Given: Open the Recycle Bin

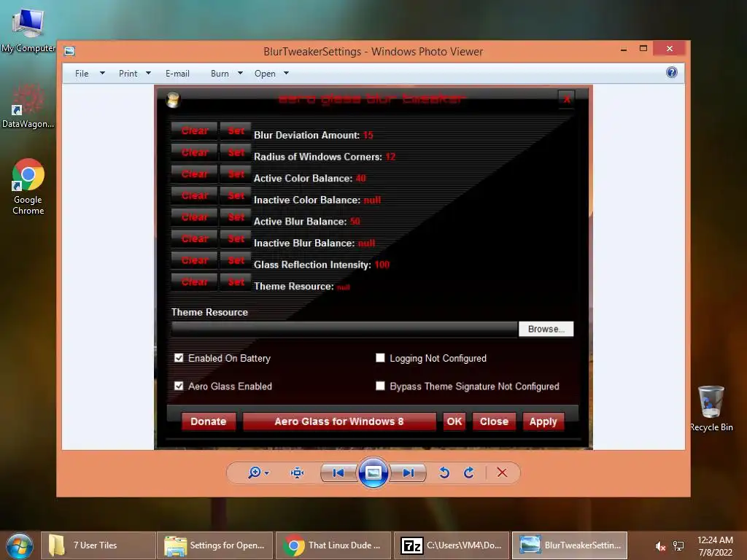Looking at the screenshot, I should click(711, 408).
